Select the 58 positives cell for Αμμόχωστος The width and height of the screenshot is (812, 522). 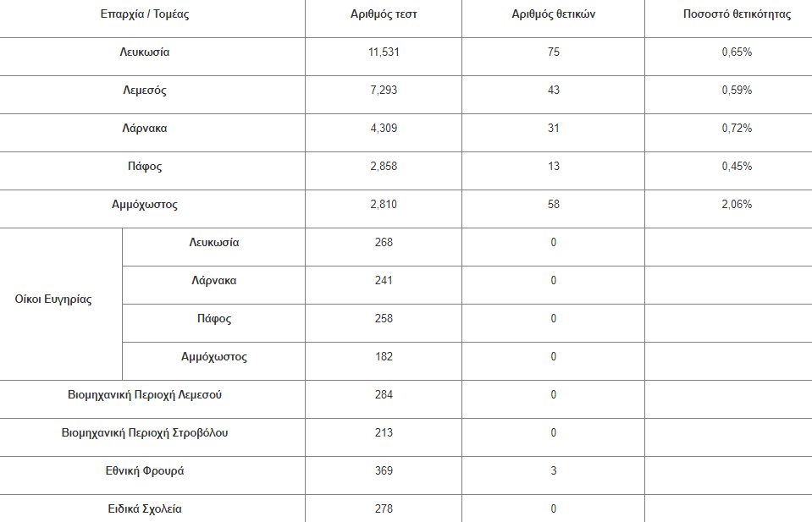(x=554, y=205)
